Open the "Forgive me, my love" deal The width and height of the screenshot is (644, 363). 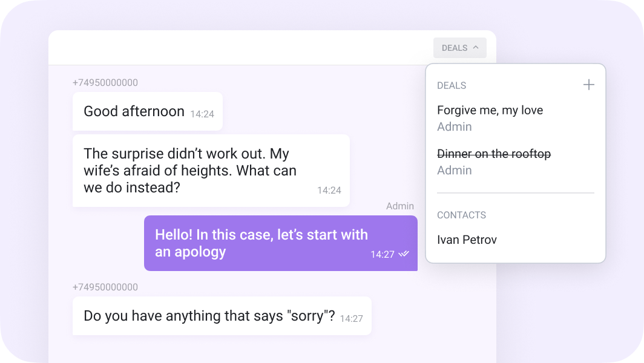click(x=490, y=110)
